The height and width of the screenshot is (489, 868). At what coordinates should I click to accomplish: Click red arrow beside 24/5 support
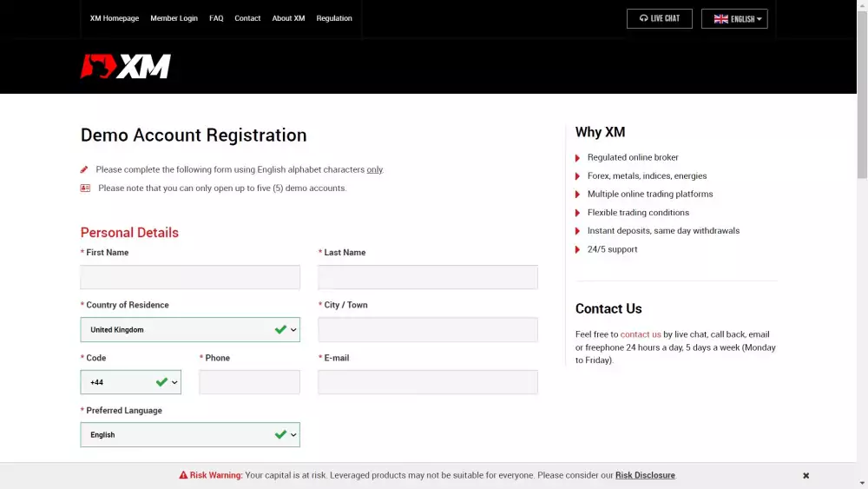(577, 250)
